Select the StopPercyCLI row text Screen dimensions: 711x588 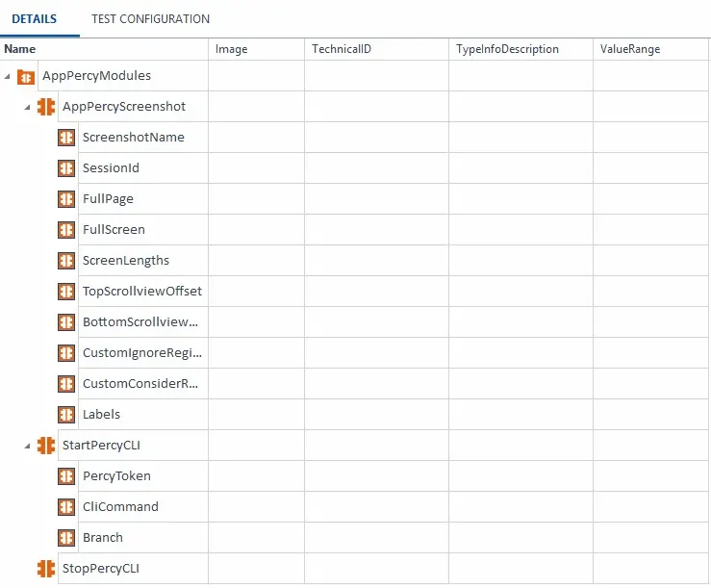[101, 569]
